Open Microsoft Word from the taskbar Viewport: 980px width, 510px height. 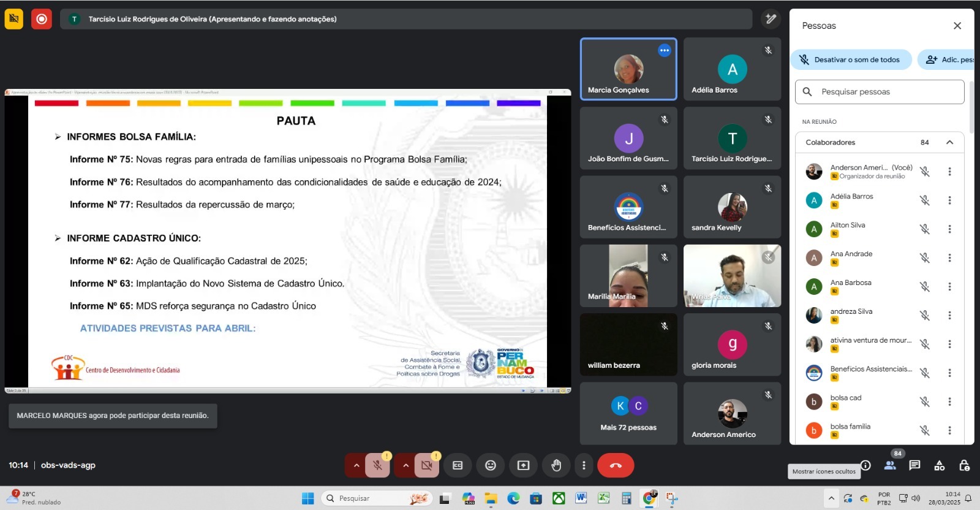point(581,498)
